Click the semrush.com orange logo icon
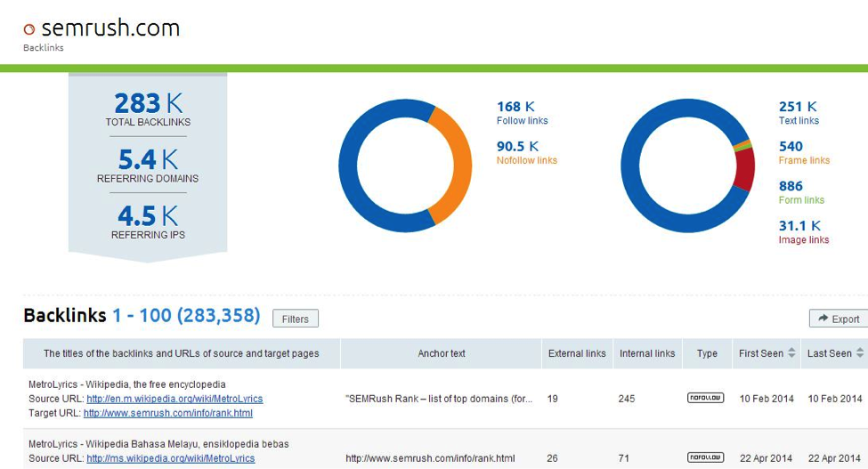 point(29,29)
